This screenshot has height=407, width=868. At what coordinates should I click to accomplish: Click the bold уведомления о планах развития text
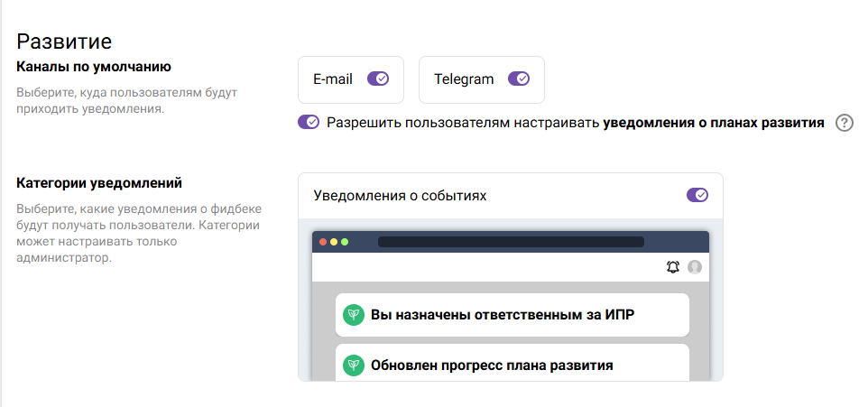coord(714,124)
